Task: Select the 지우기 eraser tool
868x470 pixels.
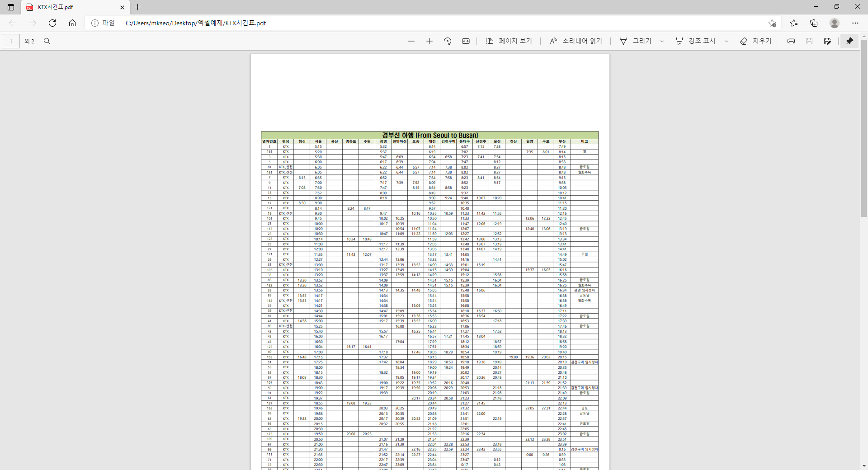Action: (755, 41)
